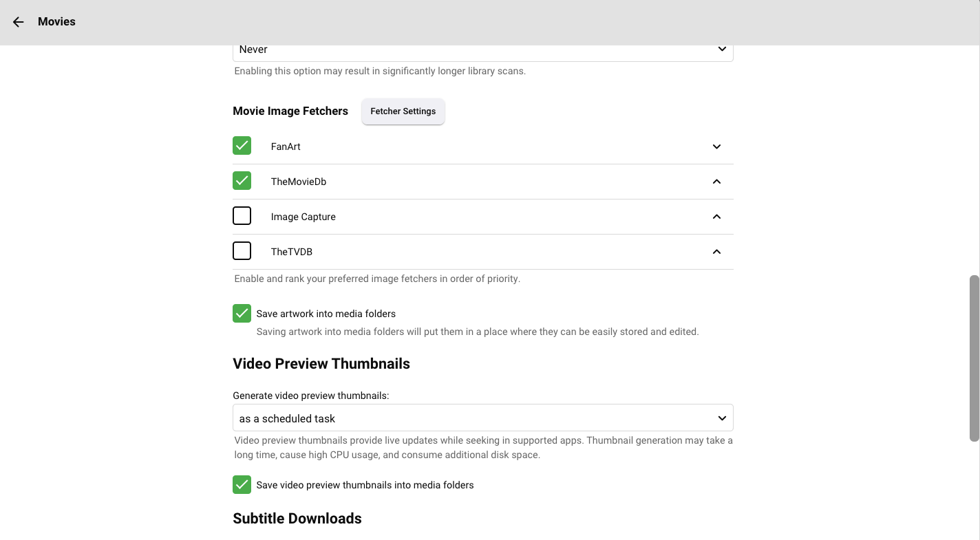Move FanArt fetcher down with arrow icon
The height and width of the screenshot is (540, 980).
[716, 147]
